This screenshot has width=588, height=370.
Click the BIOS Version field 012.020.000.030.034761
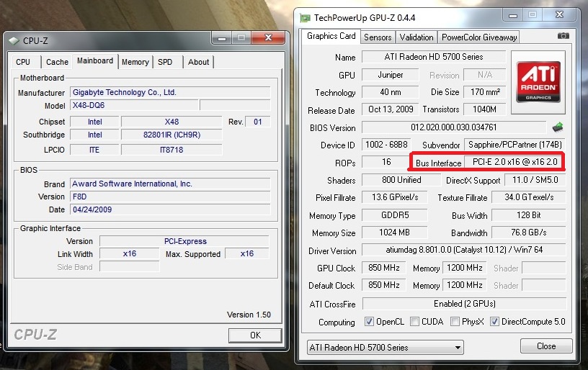click(x=453, y=127)
